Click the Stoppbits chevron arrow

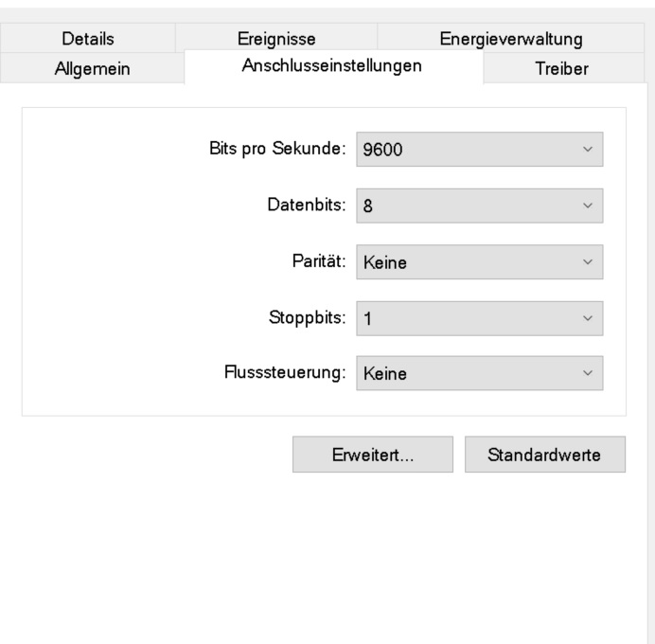tap(588, 318)
